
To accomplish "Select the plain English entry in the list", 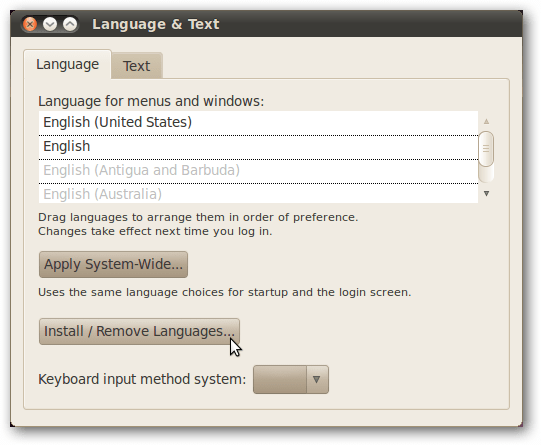I will 258,147.
